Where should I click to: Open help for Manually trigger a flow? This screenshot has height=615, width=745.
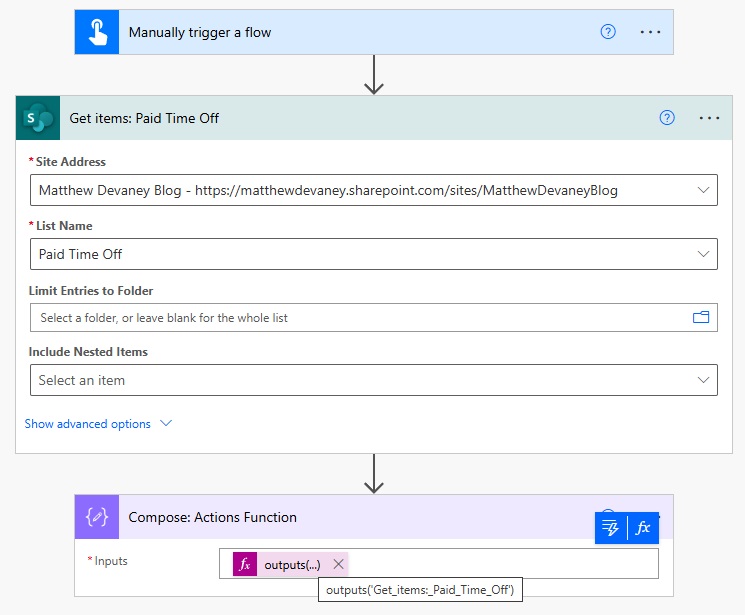(607, 32)
